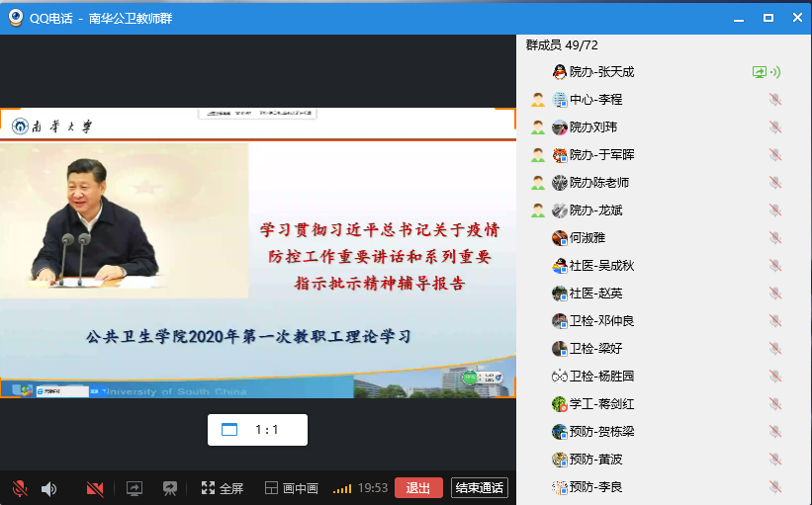Click the avatar of 院办-于军晖
The image size is (812, 505).
(560, 155)
